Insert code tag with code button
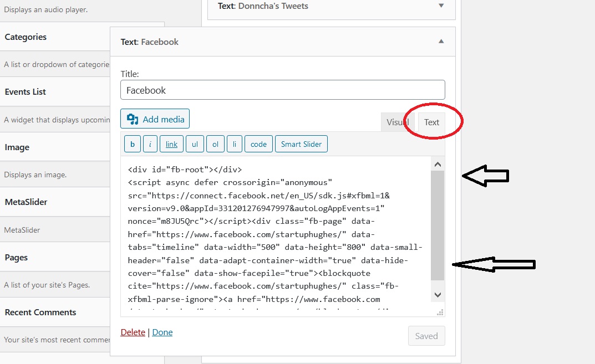 pyautogui.click(x=258, y=144)
